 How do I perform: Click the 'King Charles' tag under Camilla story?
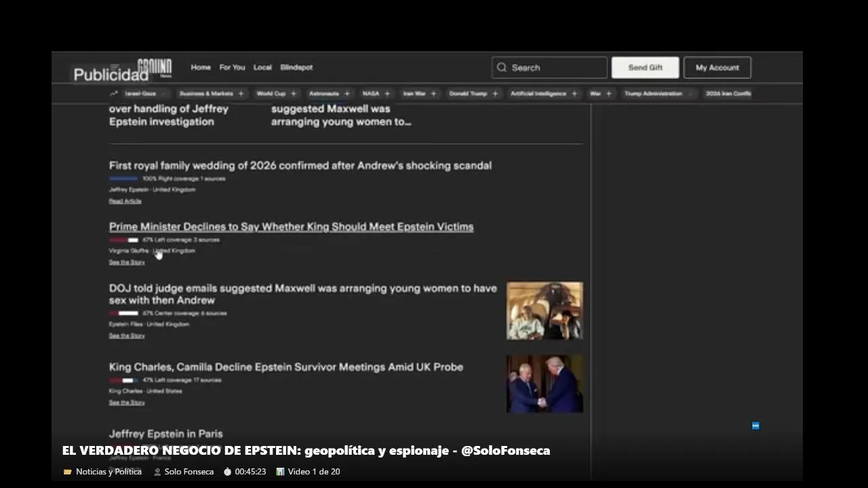(126, 391)
